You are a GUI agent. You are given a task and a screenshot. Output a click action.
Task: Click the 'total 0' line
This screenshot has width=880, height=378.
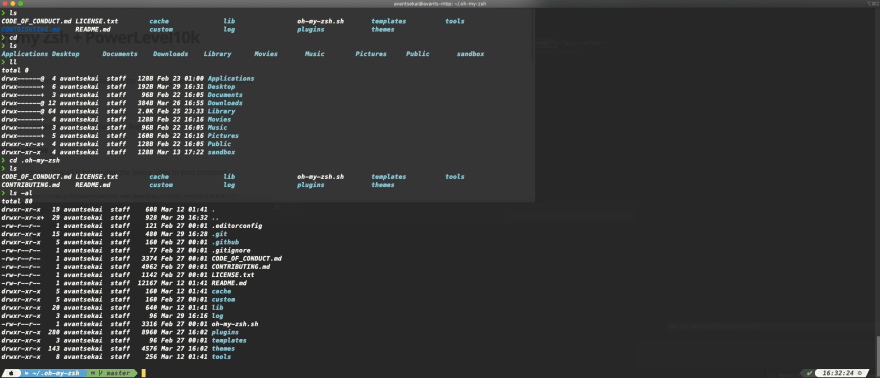15,71
